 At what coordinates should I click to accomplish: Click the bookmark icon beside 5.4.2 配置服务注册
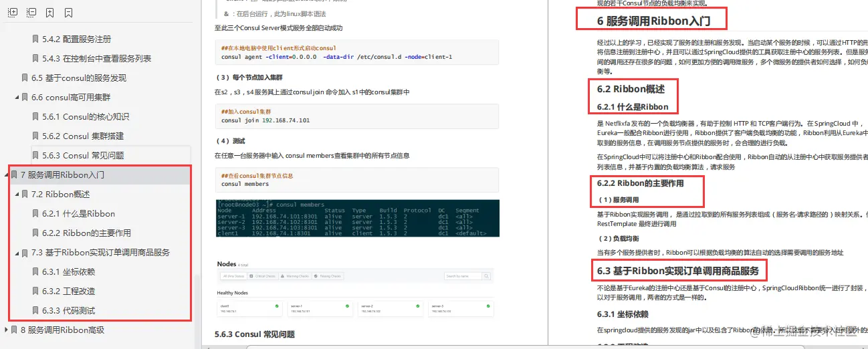tap(35, 39)
